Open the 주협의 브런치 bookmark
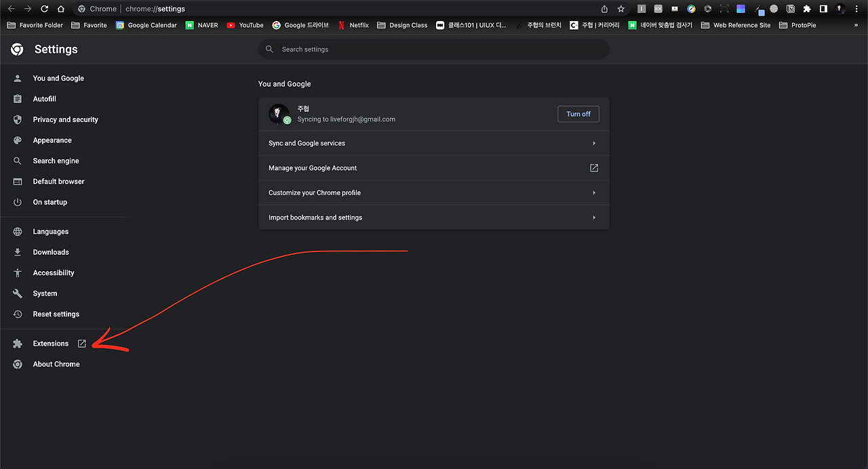The width and height of the screenshot is (868, 469). [538, 25]
